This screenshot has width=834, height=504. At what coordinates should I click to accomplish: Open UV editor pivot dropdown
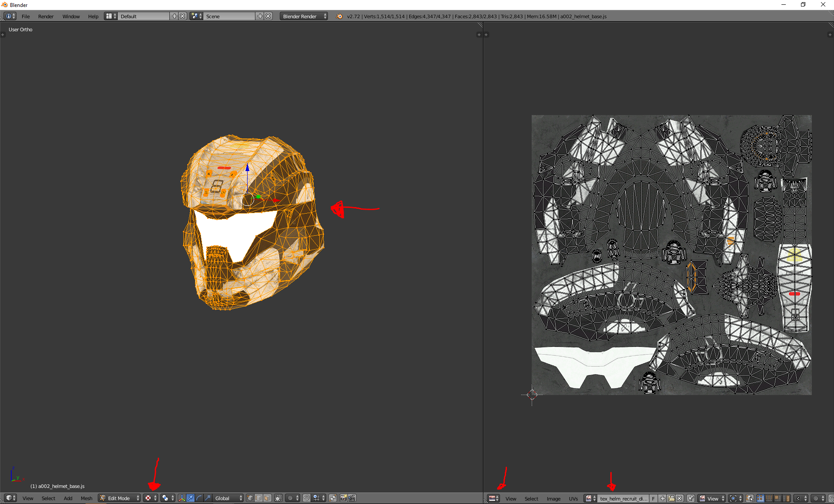click(736, 498)
